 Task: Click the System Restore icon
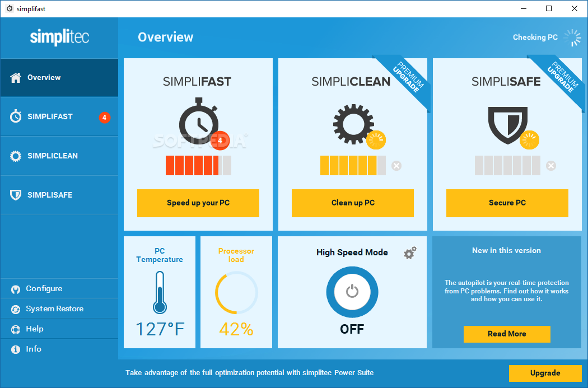(16, 310)
